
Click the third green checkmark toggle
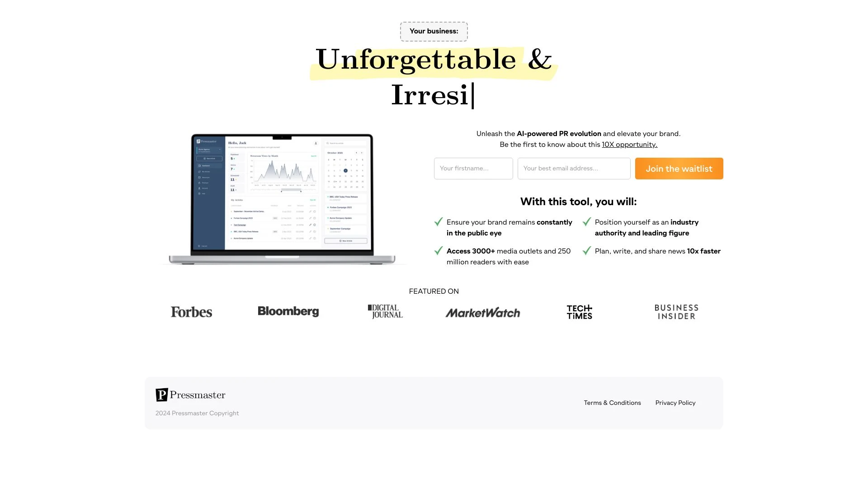point(438,251)
